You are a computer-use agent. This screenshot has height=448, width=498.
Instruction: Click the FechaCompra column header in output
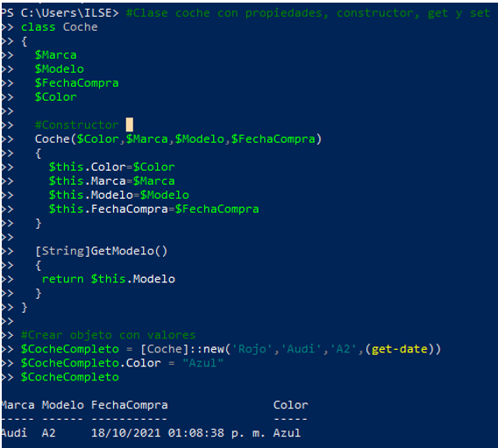pos(129,405)
